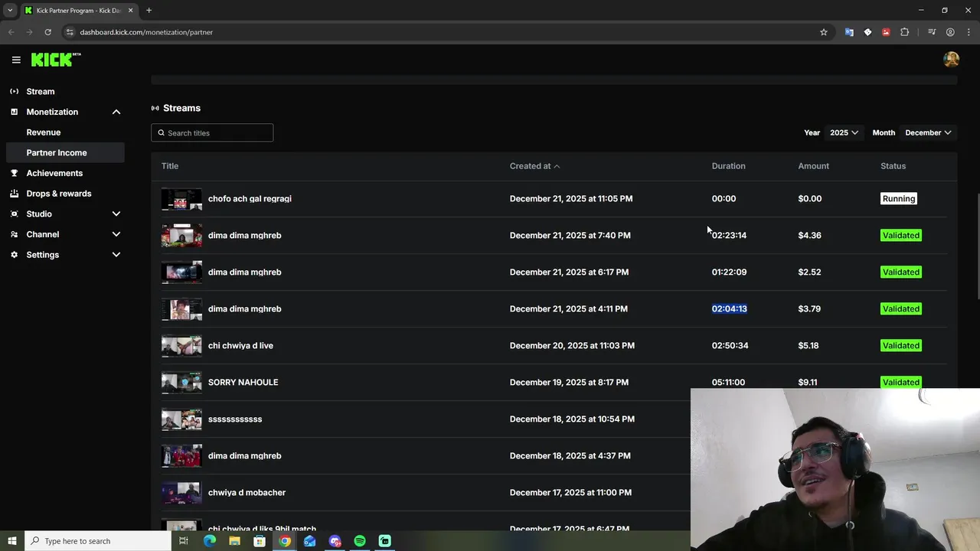Collapse the Monetization section
Viewport: 980px width, 551px height.
click(x=116, y=112)
